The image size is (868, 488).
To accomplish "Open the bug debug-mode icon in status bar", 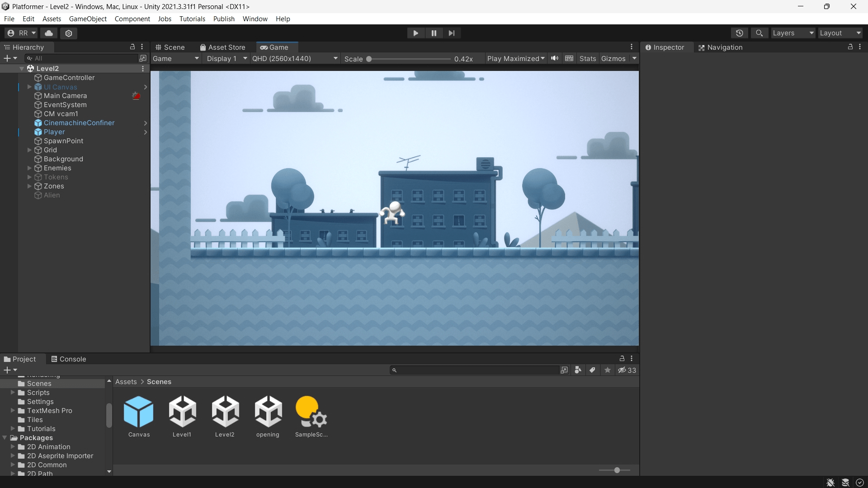I will click(x=830, y=483).
